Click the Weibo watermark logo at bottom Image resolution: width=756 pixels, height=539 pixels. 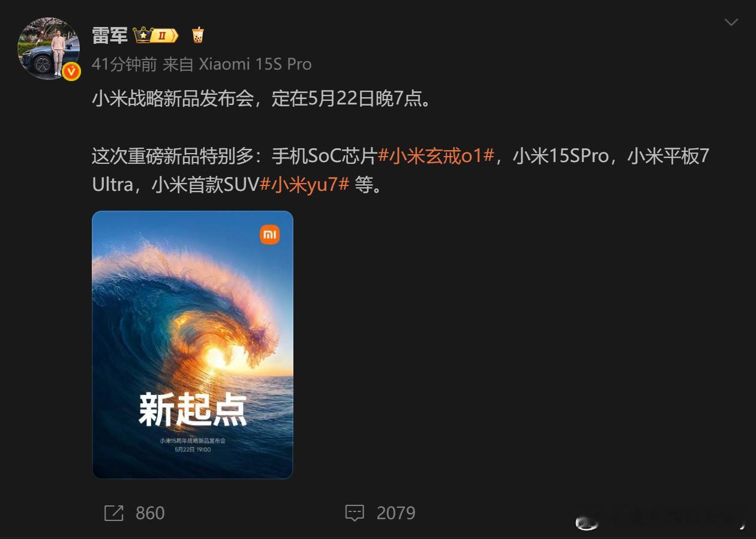click(x=587, y=523)
